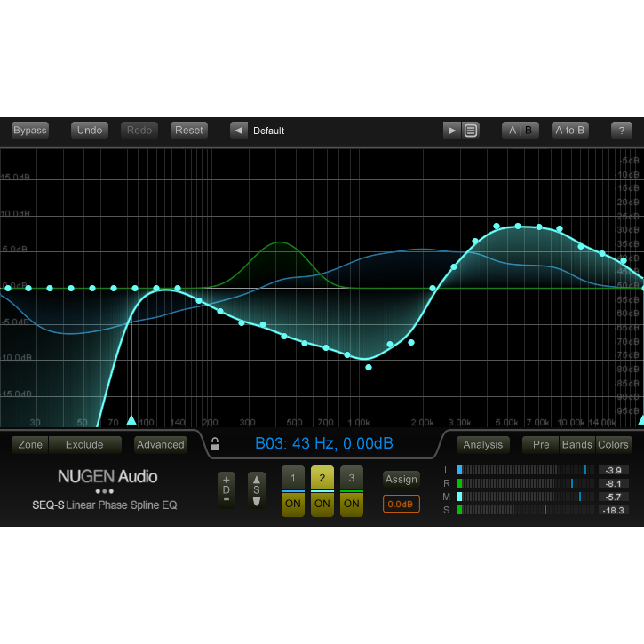This screenshot has width=644, height=644.
Task: Turn off the ON switch for band 1
Action: pyautogui.click(x=293, y=504)
